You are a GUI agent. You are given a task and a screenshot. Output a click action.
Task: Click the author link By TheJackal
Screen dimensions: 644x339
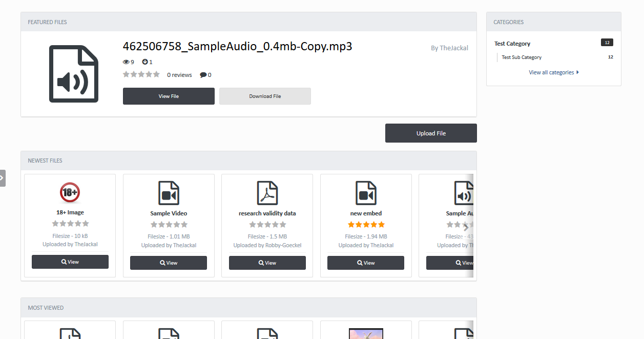pyautogui.click(x=449, y=48)
